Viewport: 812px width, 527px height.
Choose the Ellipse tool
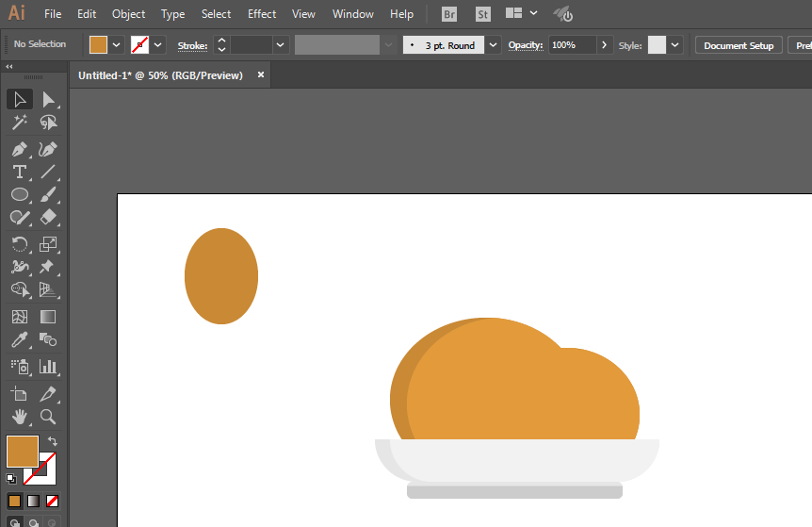pyautogui.click(x=19, y=195)
